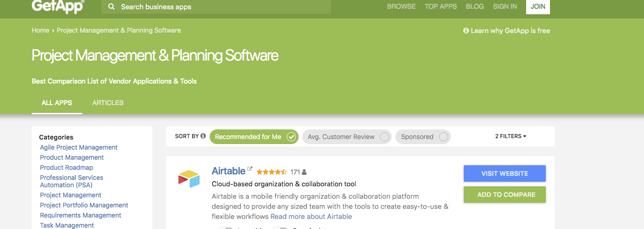Click the Categories heading
Image resolution: width=644 pixels, height=229 pixels.
pos(56,137)
